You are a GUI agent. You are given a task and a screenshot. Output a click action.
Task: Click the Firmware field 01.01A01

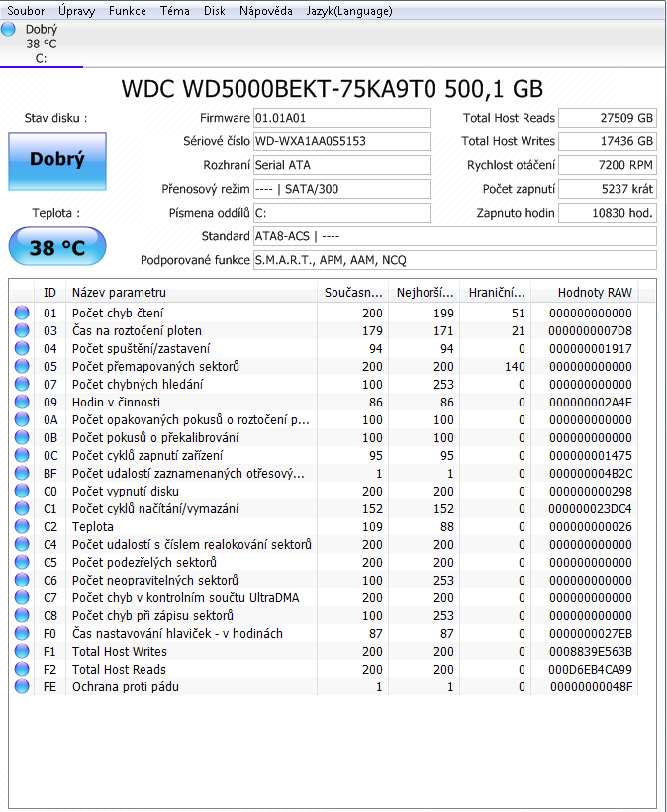341,118
